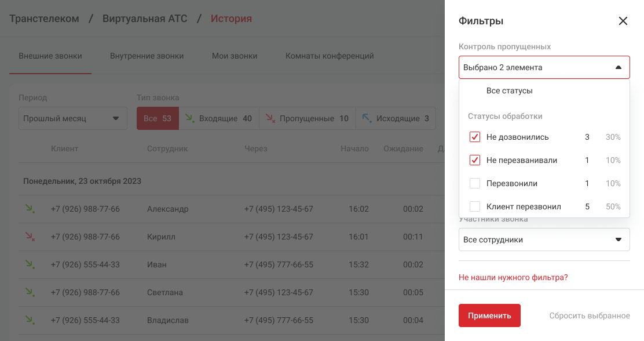The width and height of the screenshot is (644, 341).
Task: Click missed call red arrow icon in Кирилл row
Action: click(29, 237)
